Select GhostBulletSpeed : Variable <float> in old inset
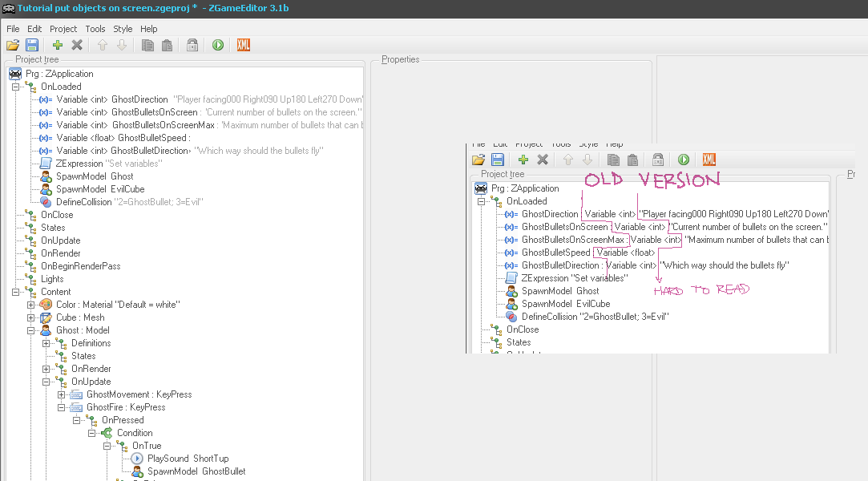Screen dimensions: 868x481 point(588,253)
